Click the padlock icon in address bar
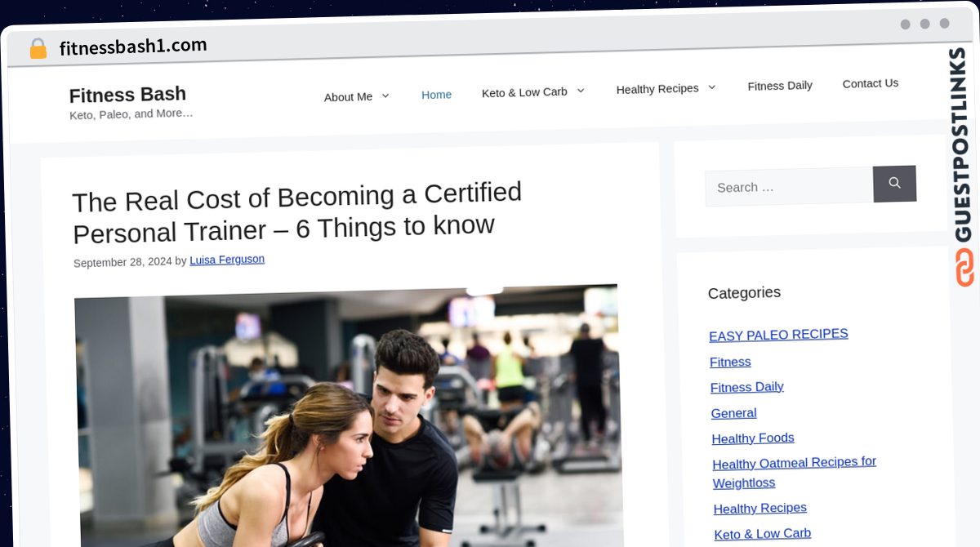 point(38,49)
